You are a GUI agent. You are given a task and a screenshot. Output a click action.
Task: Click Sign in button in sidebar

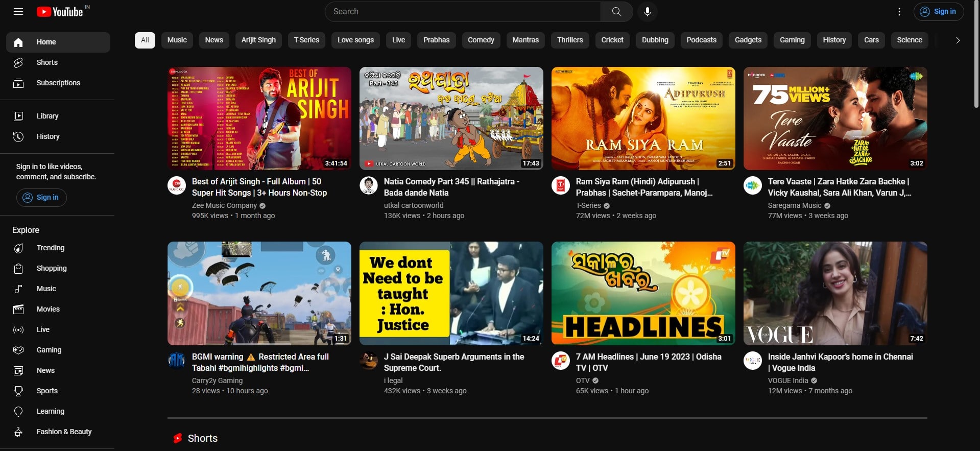click(41, 197)
